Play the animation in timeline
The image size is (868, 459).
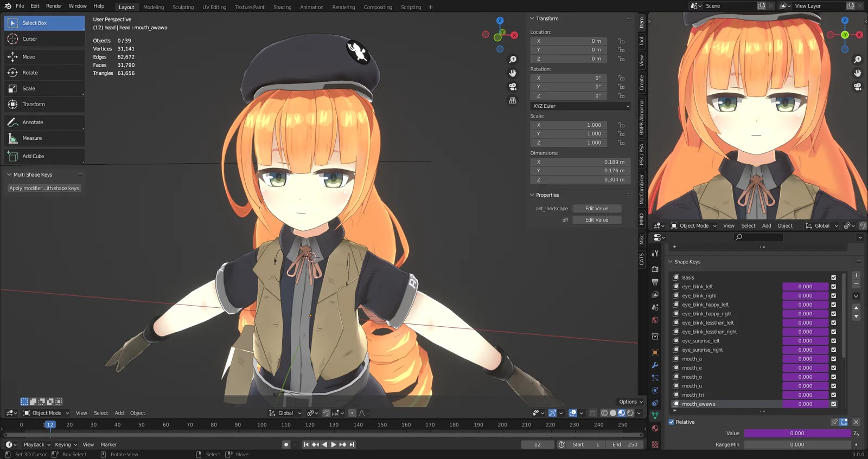click(x=334, y=444)
